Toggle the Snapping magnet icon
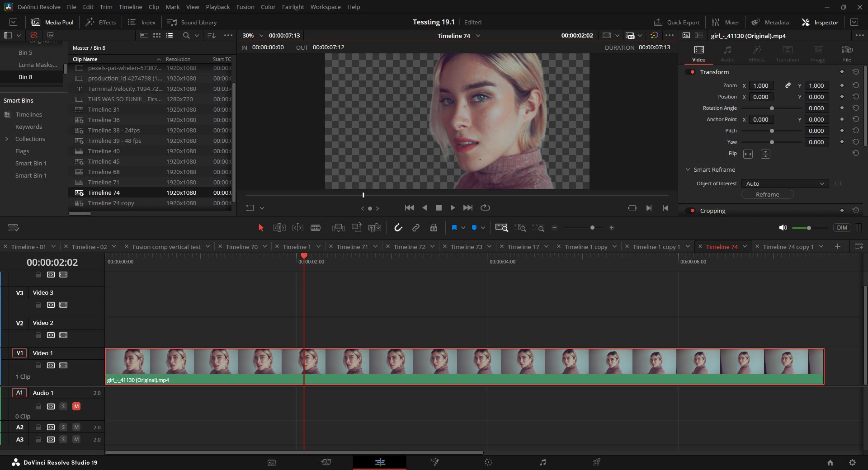Image resolution: width=868 pixels, height=470 pixels. click(398, 228)
